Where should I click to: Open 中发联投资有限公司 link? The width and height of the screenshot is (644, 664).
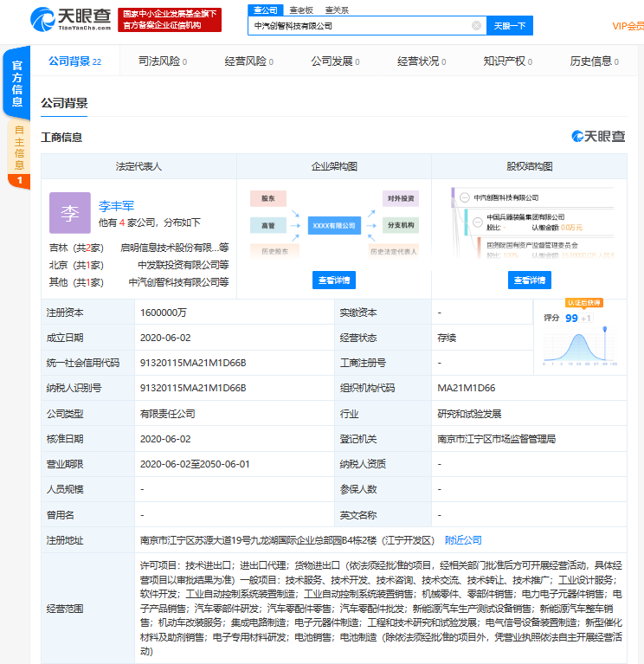tap(183, 265)
